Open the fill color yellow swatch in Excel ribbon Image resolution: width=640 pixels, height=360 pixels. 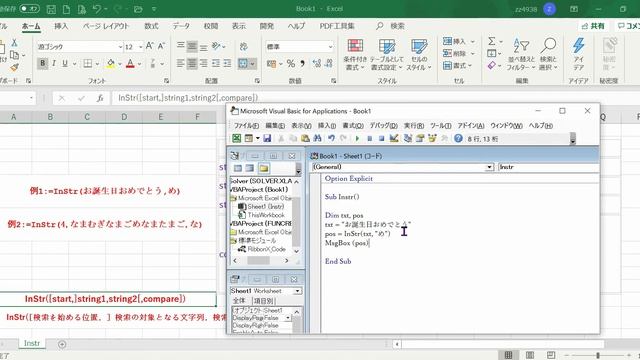[x=111, y=63]
